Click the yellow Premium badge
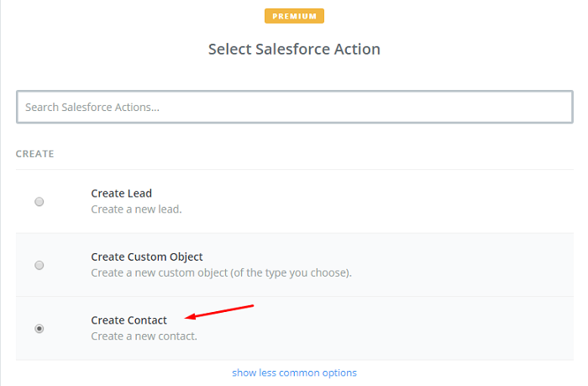 (x=294, y=16)
